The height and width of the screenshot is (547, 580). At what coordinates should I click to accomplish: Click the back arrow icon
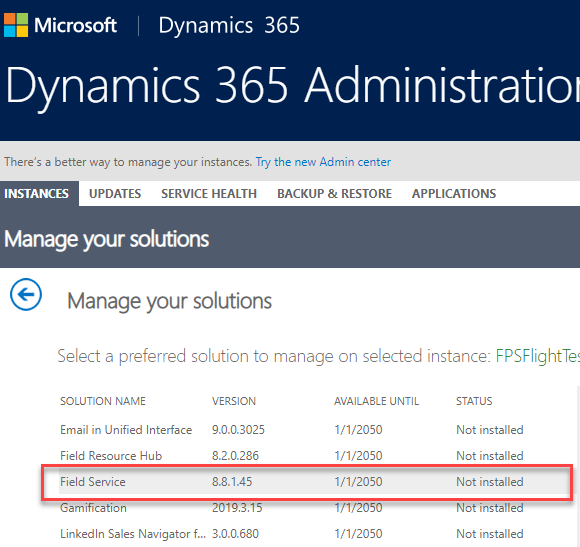point(26,294)
